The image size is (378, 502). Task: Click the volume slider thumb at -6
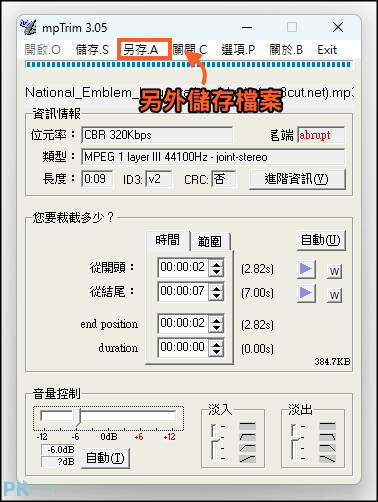click(77, 417)
